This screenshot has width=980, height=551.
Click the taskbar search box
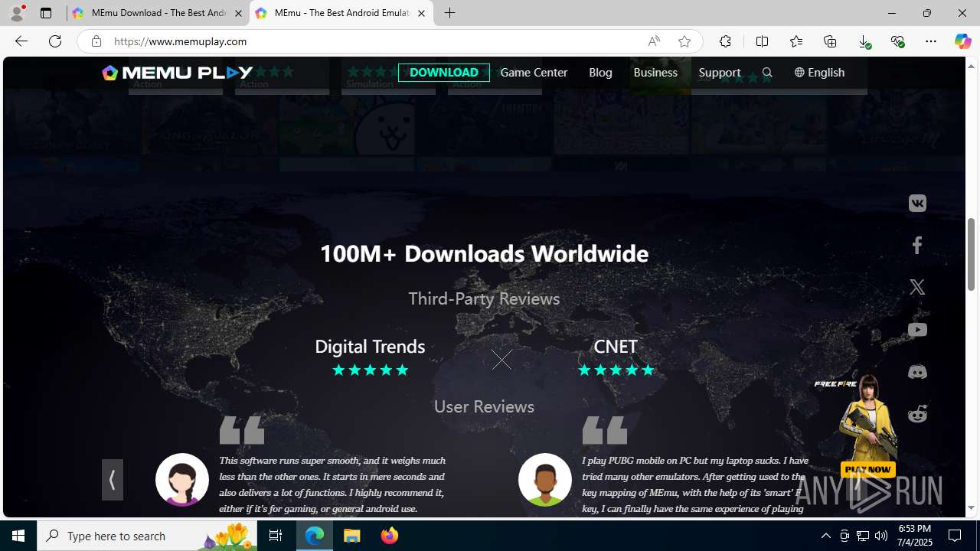pyautogui.click(x=147, y=536)
